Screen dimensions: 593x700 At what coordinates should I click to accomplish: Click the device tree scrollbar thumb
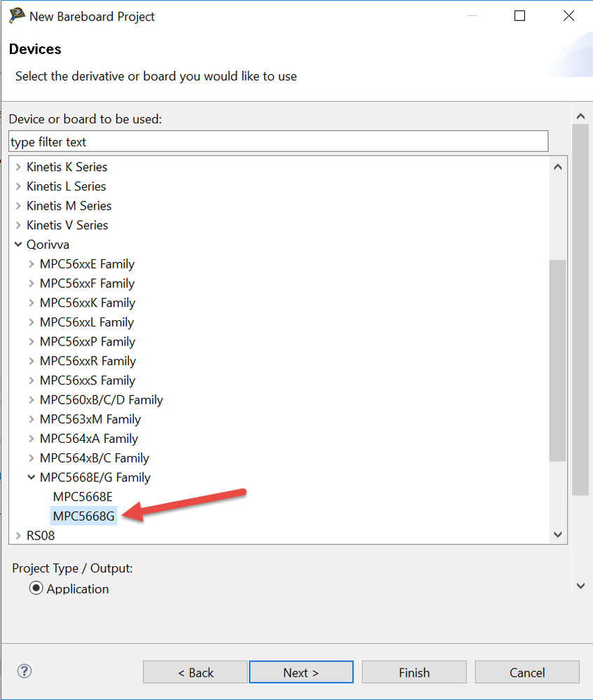point(557,360)
